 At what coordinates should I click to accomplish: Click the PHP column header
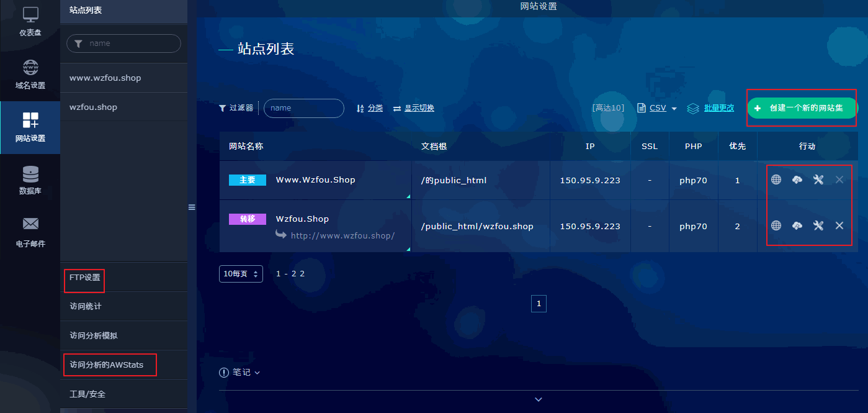click(694, 147)
